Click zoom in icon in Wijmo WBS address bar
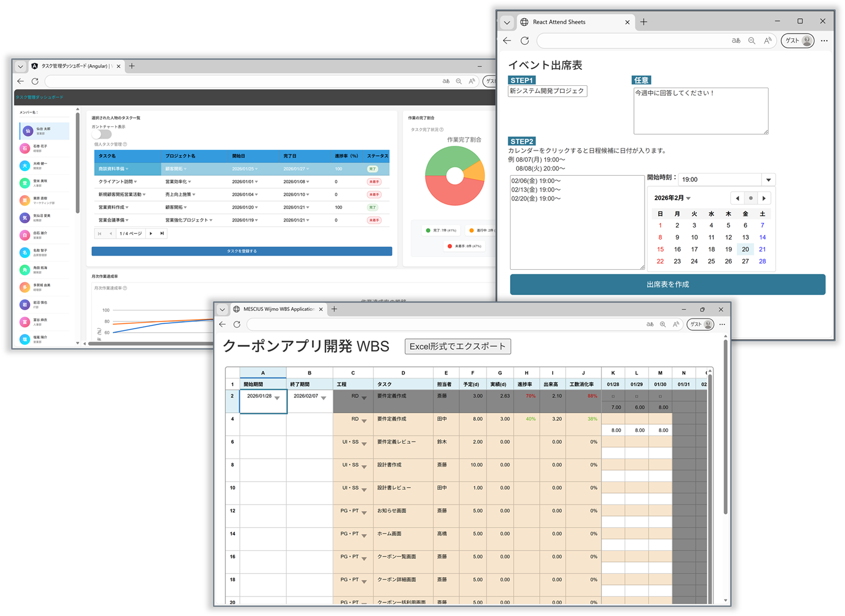The height and width of the screenshot is (616, 845). (x=663, y=324)
